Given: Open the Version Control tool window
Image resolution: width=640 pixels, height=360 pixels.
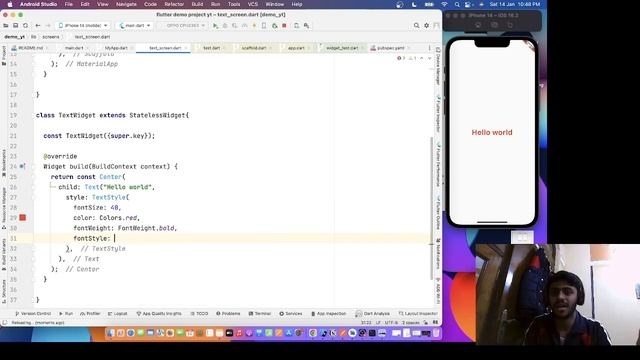Looking at the screenshot, I should pos(33,313).
